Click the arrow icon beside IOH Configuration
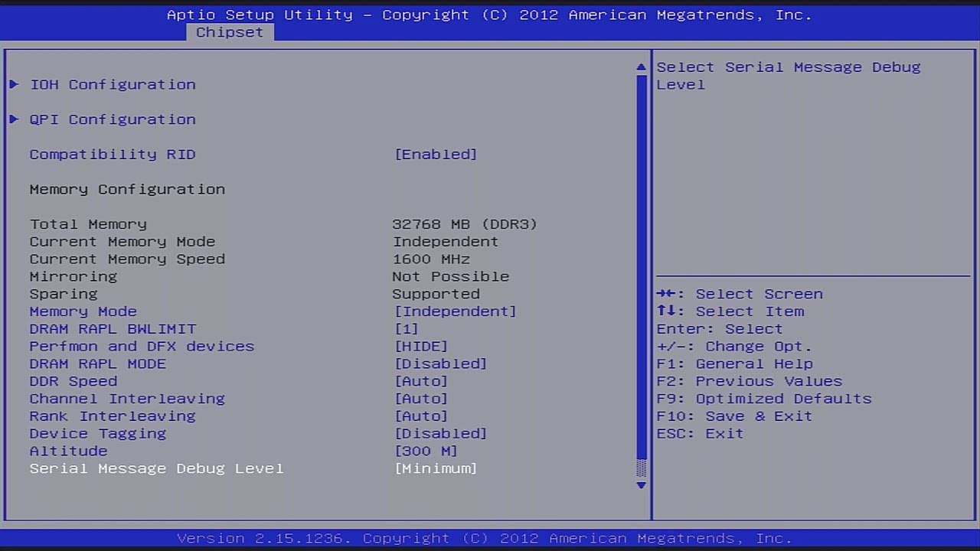This screenshot has height=551, width=980. coord(14,84)
